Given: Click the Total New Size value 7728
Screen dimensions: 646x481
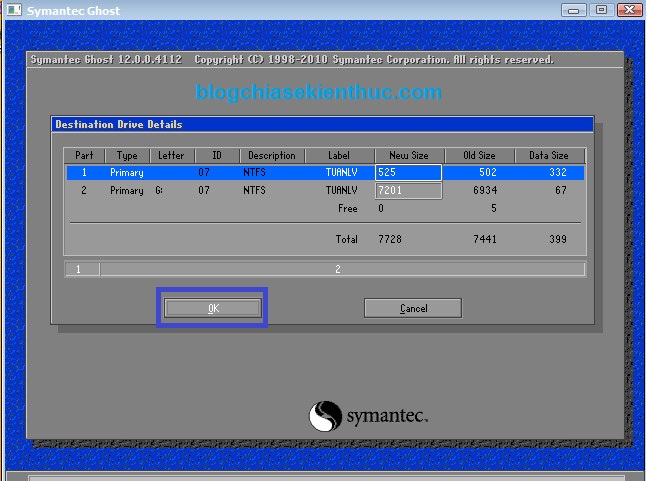Looking at the screenshot, I should coord(390,239).
